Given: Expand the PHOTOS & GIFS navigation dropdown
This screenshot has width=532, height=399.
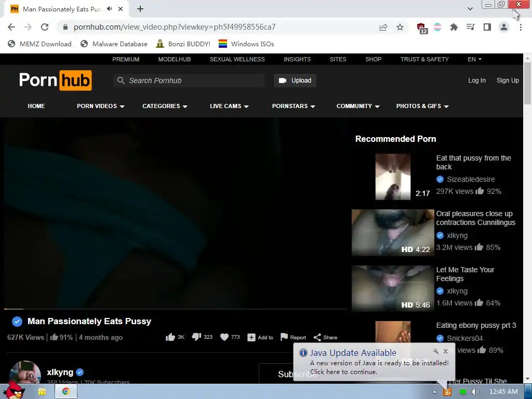Looking at the screenshot, I should click(422, 106).
